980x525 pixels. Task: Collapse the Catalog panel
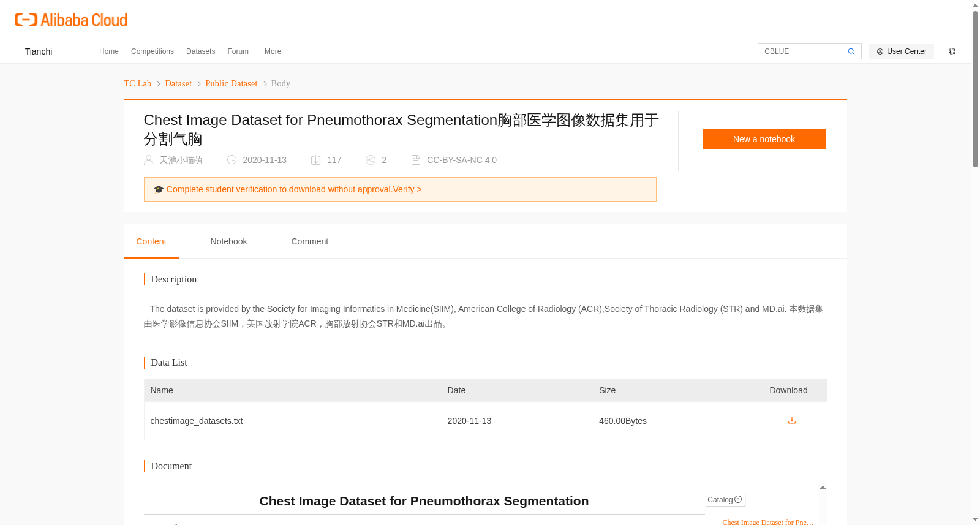point(738,500)
